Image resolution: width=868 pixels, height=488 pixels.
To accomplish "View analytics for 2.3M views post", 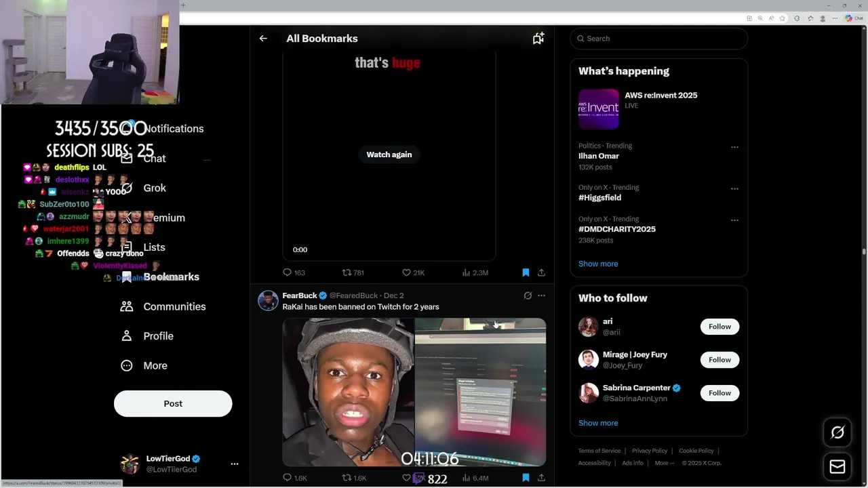I will tap(475, 272).
